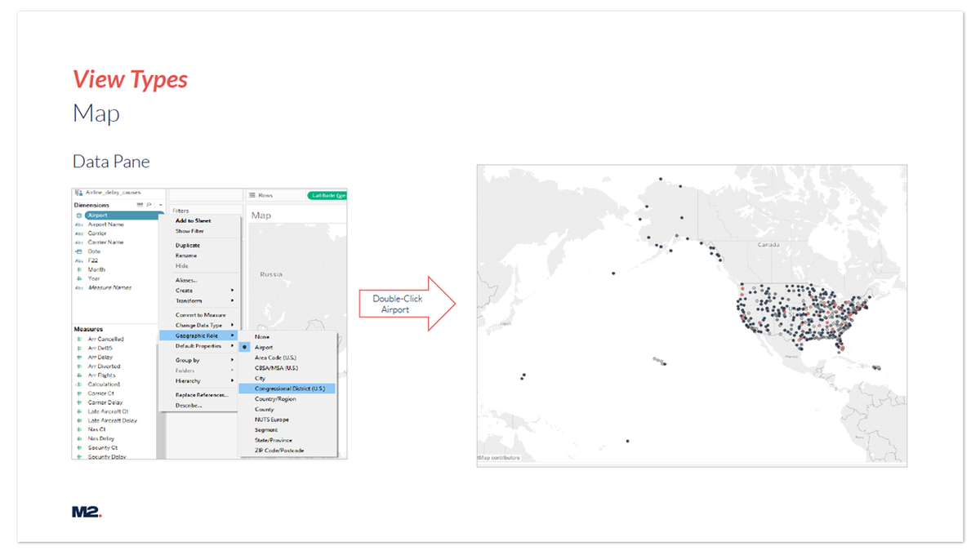This screenshot has height=551, width=980.
Task: Click the number icon beside Nas Delay
Action: coord(79,438)
